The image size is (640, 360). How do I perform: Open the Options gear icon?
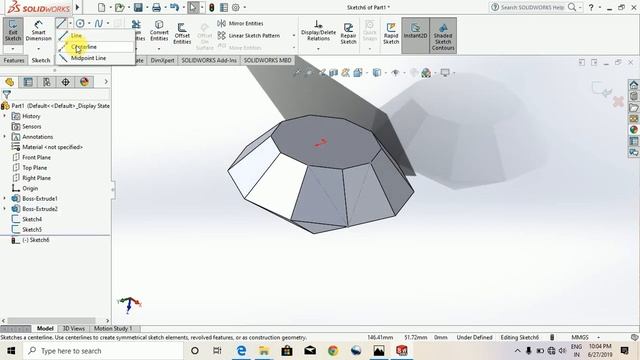(236, 7)
